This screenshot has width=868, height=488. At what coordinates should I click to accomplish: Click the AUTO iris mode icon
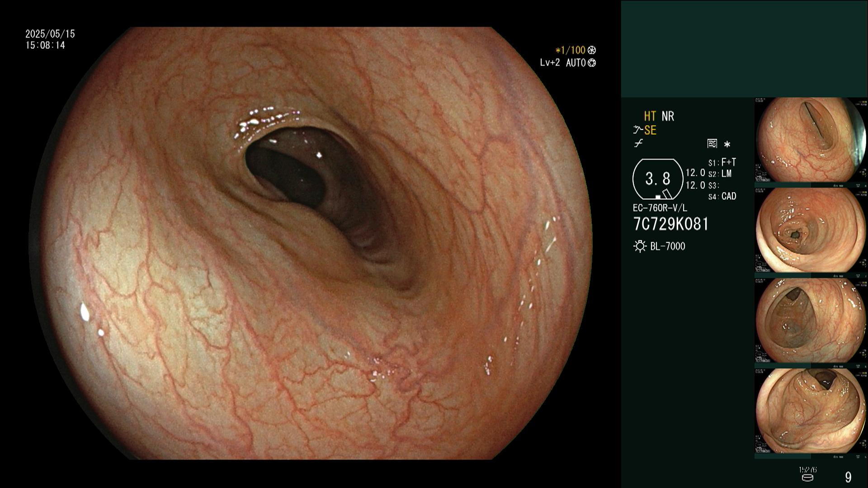click(x=592, y=63)
